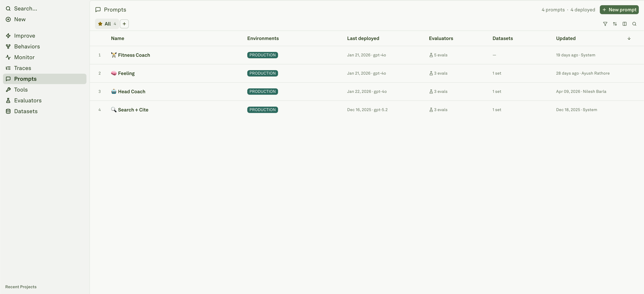The image size is (644, 294).
Task: Click 'Jan 21, 2026 · gpt-4o' for Fitness Coach
Action: [x=366, y=55]
